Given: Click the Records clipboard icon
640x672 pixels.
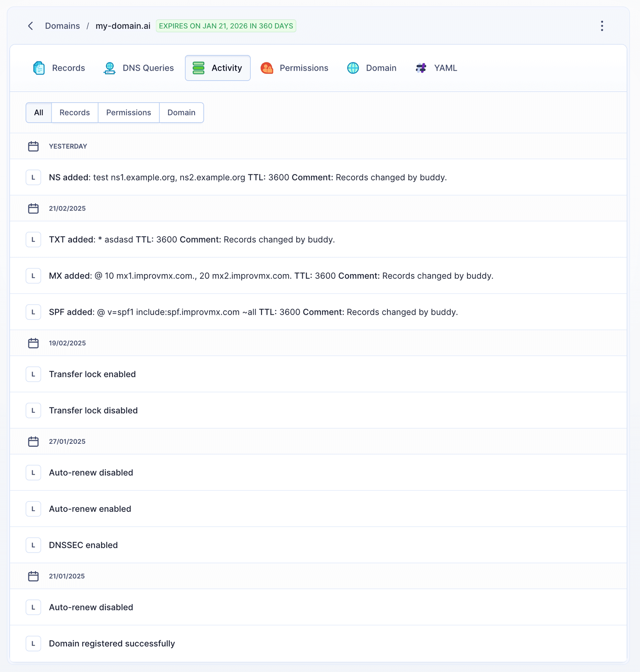Looking at the screenshot, I should coord(39,68).
